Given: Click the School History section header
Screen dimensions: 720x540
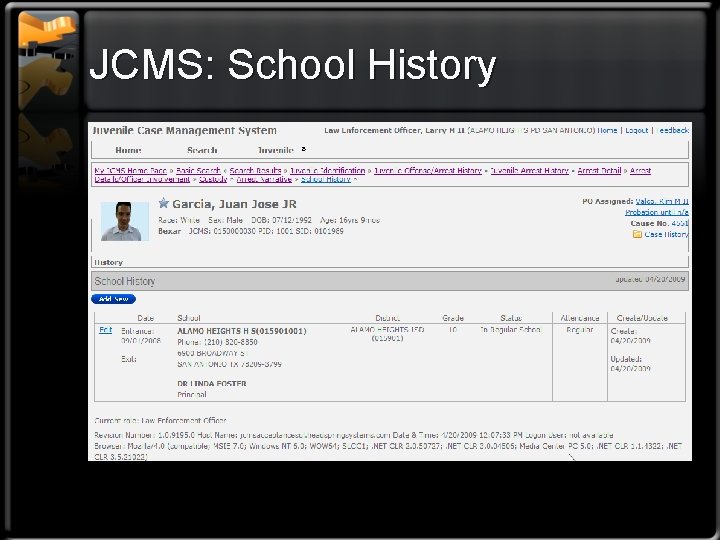Looking at the screenshot, I should click(x=390, y=281).
